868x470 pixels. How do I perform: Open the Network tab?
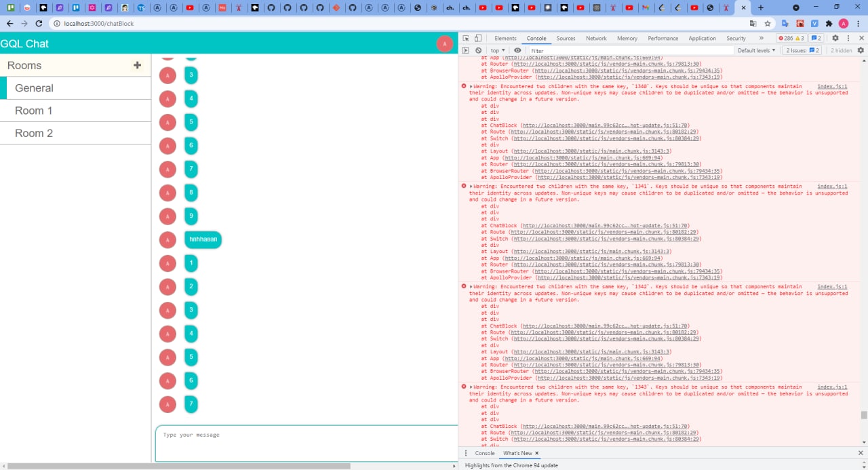point(596,39)
